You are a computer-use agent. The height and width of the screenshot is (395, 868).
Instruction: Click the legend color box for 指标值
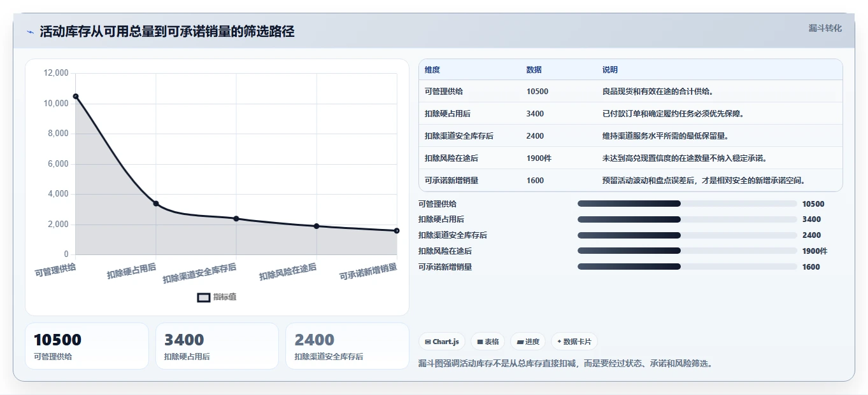coord(203,297)
